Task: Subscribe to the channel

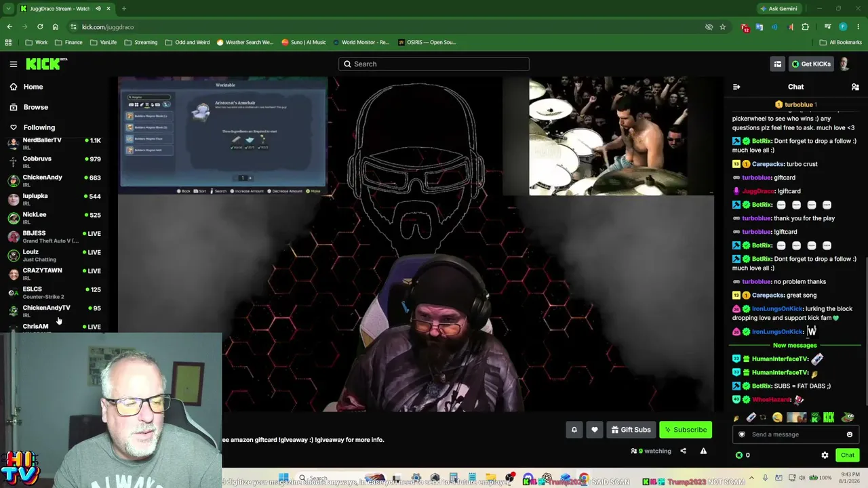Action: pyautogui.click(x=686, y=430)
